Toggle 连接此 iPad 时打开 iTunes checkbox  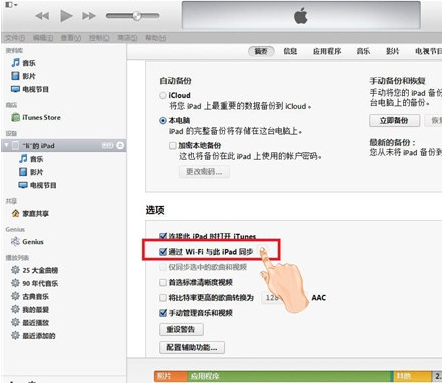pyautogui.click(x=163, y=236)
